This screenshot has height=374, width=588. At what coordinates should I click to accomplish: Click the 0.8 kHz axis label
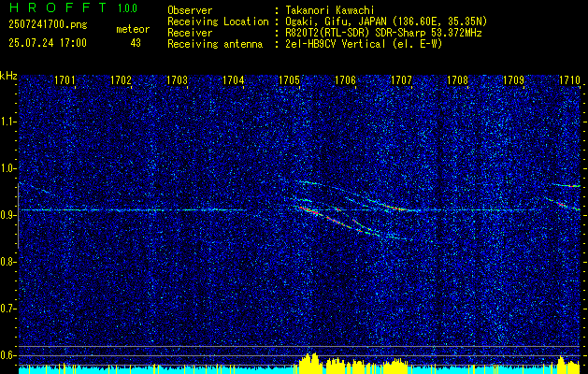point(8,262)
